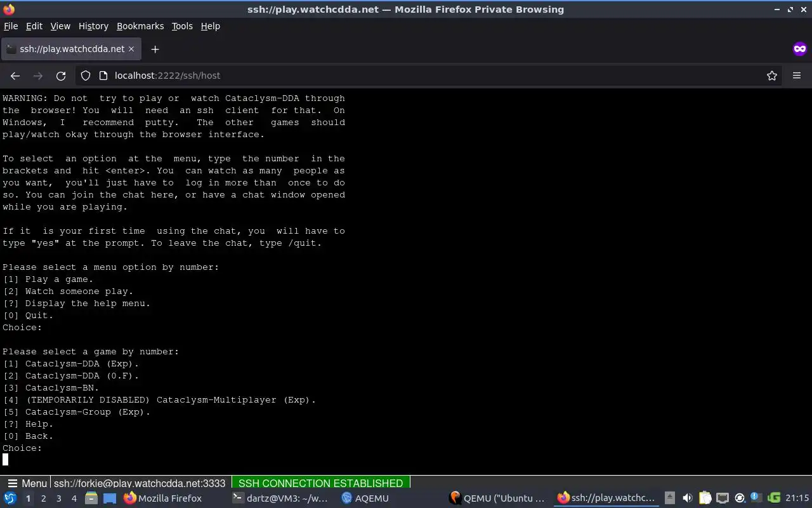This screenshot has height=508, width=812.
Task: Open the volume speaker tray icon
Action: coord(687,498)
